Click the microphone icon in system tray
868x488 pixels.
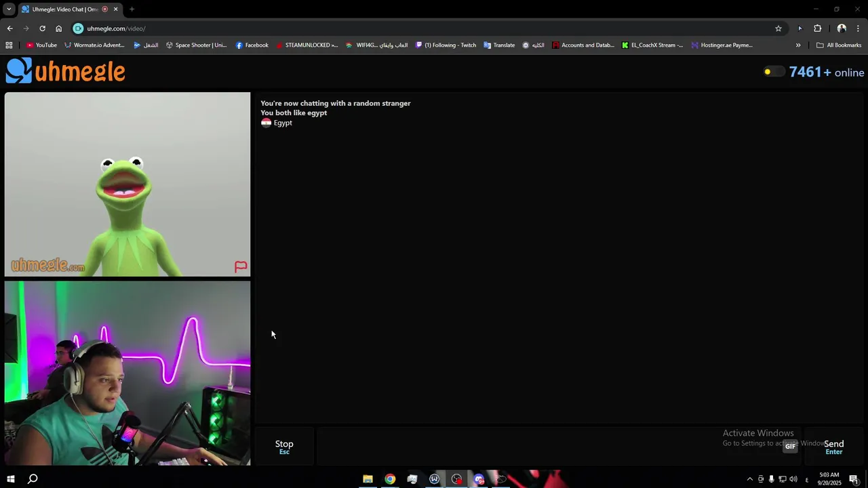click(771, 479)
